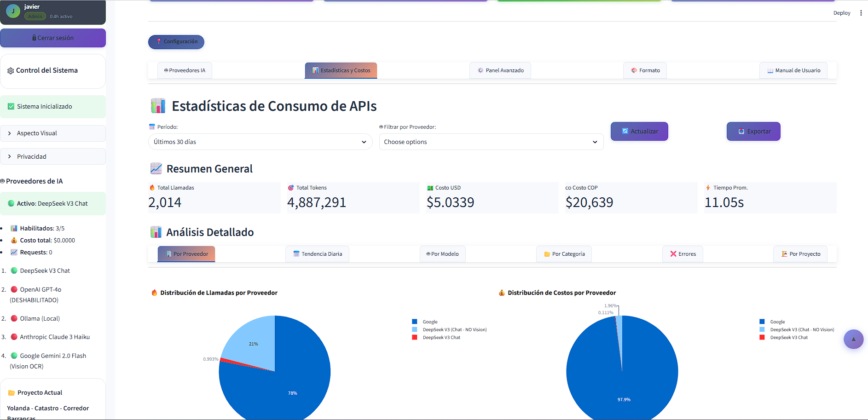
Task: Click the floating scroll-to-top arrow button
Action: (854, 339)
